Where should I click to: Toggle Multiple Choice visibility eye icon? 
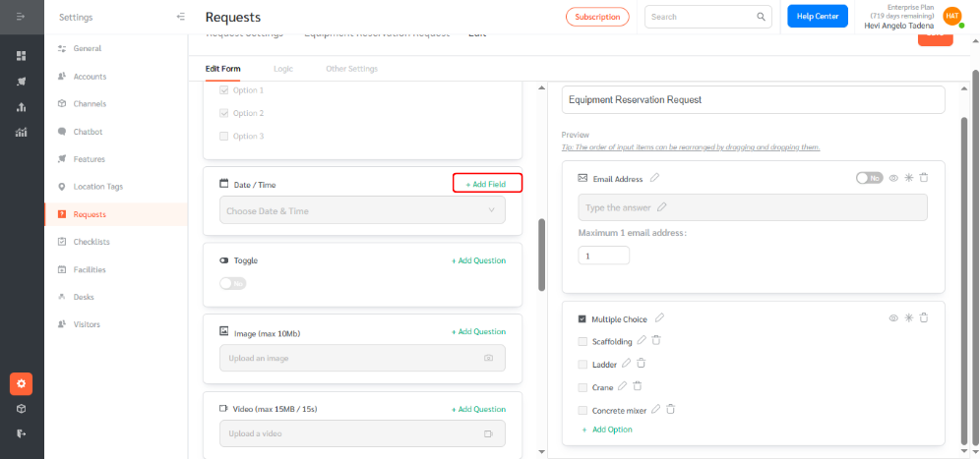tap(893, 317)
